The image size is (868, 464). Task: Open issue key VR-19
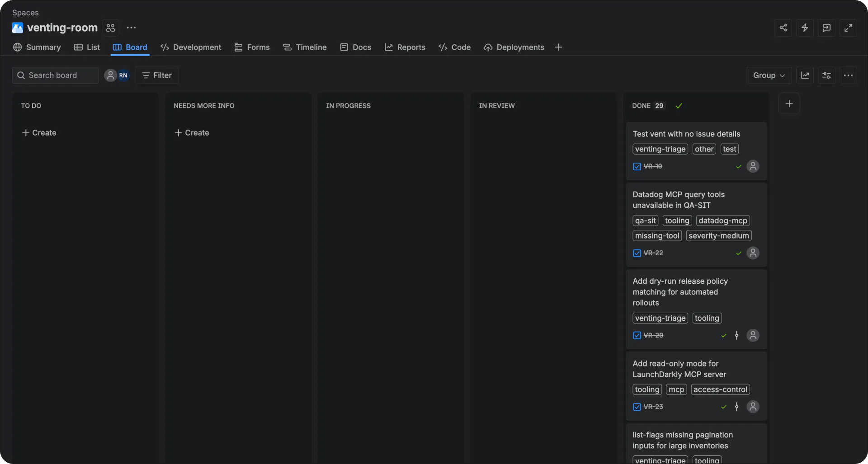[653, 166]
